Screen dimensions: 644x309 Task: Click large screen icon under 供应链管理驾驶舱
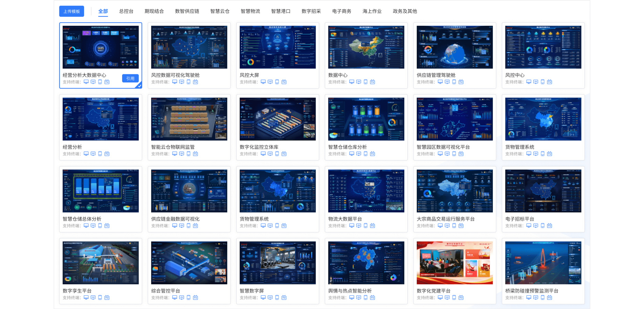pyautogui.click(x=447, y=82)
